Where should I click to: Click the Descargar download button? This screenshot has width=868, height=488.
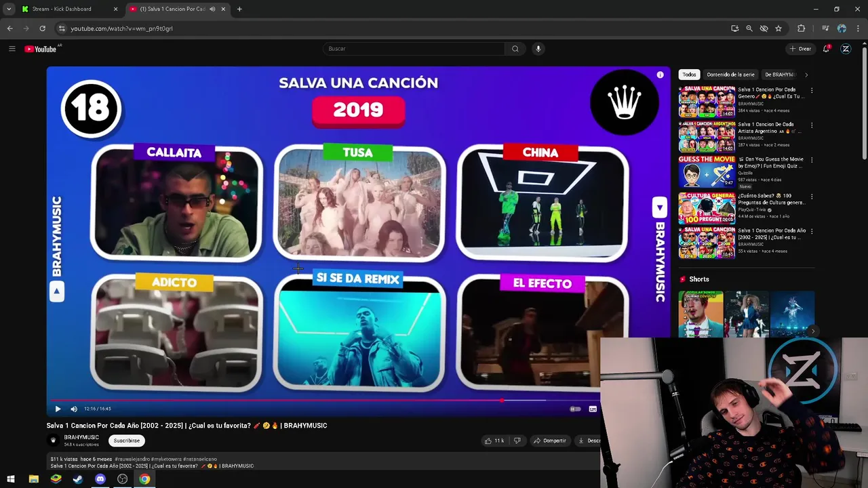587,441
